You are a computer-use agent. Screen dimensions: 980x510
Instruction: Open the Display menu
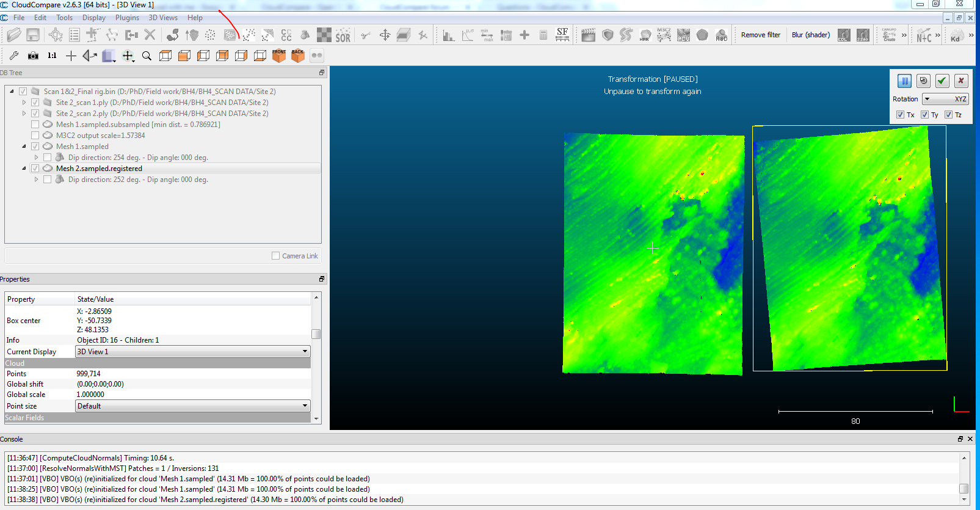(94, 18)
